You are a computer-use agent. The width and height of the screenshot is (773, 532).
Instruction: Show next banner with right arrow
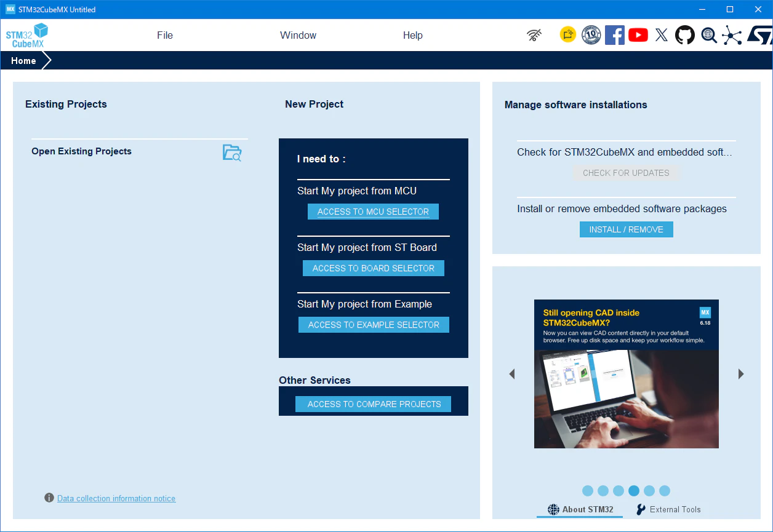(741, 373)
